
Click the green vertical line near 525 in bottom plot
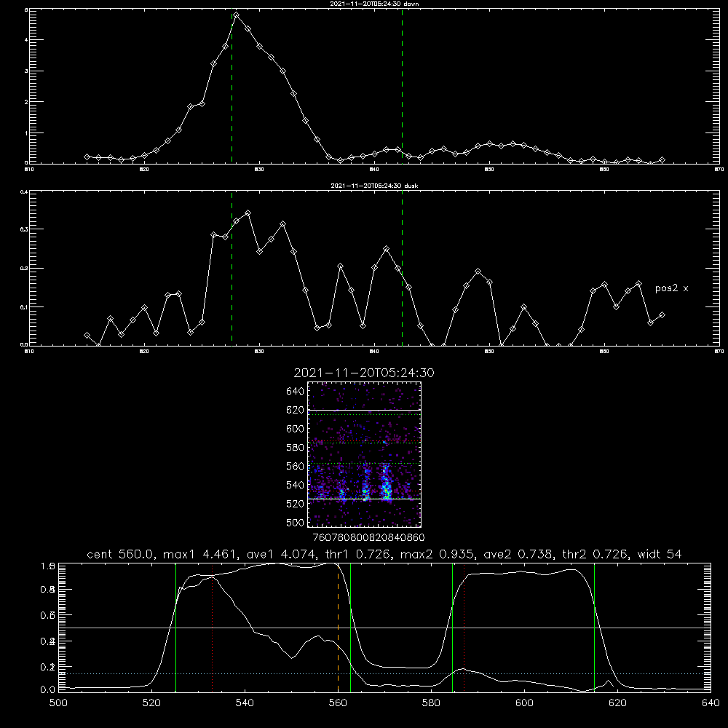coord(176,628)
